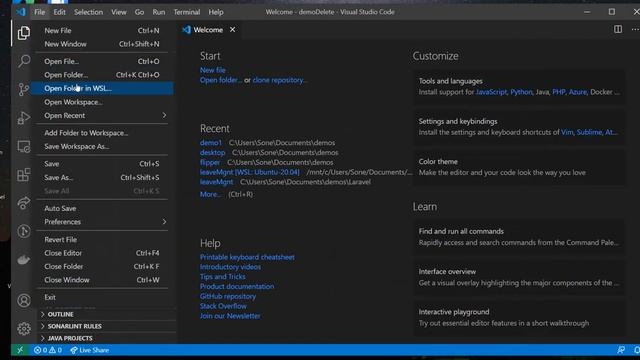The image size is (640, 360).
Task: Choose Close Window menu entry
Action: [102, 280]
